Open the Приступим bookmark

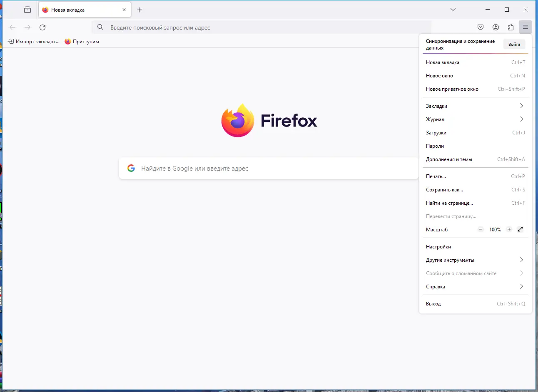click(82, 42)
